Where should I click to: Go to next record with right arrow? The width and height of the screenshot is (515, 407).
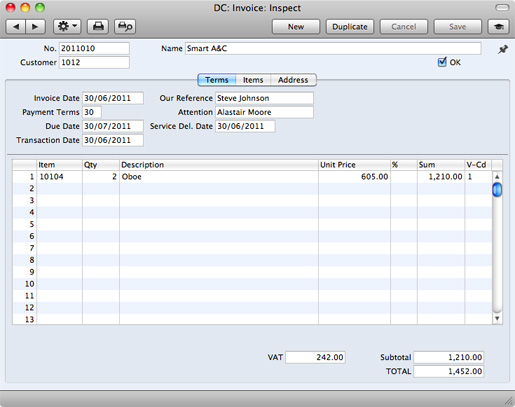click(x=35, y=27)
